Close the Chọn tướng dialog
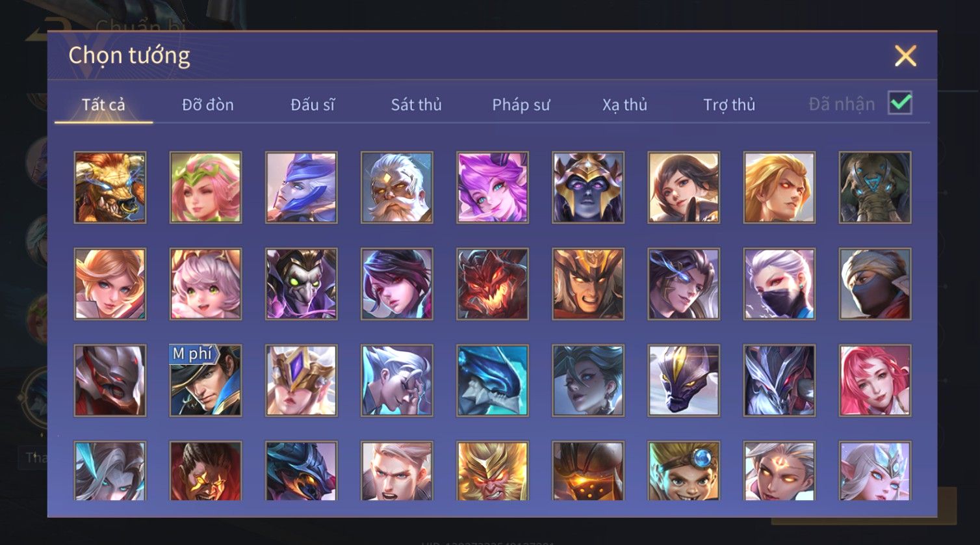This screenshot has width=980, height=545. click(x=905, y=56)
